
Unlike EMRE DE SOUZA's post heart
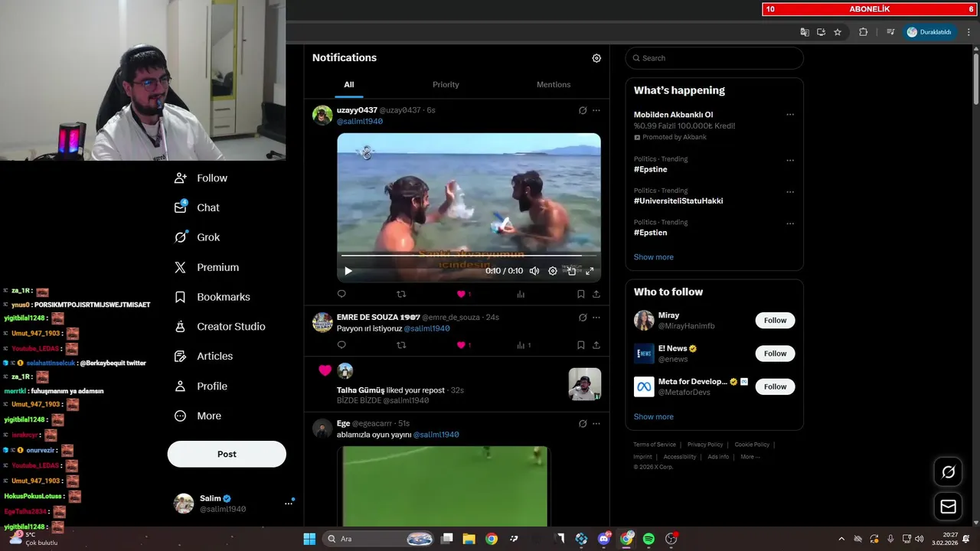461,345
